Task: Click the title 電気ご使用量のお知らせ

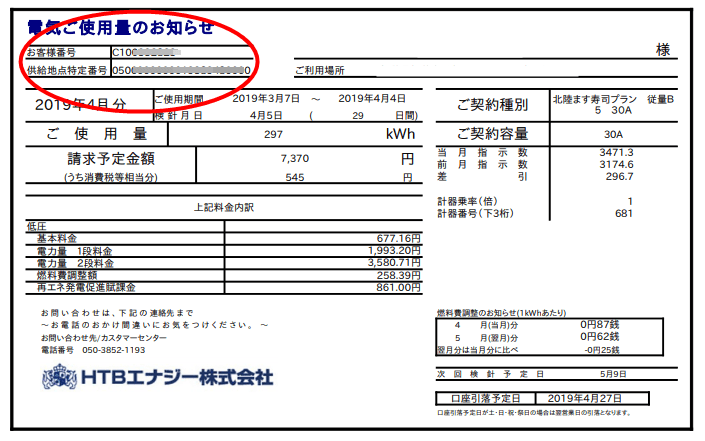Action: click(120, 27)
